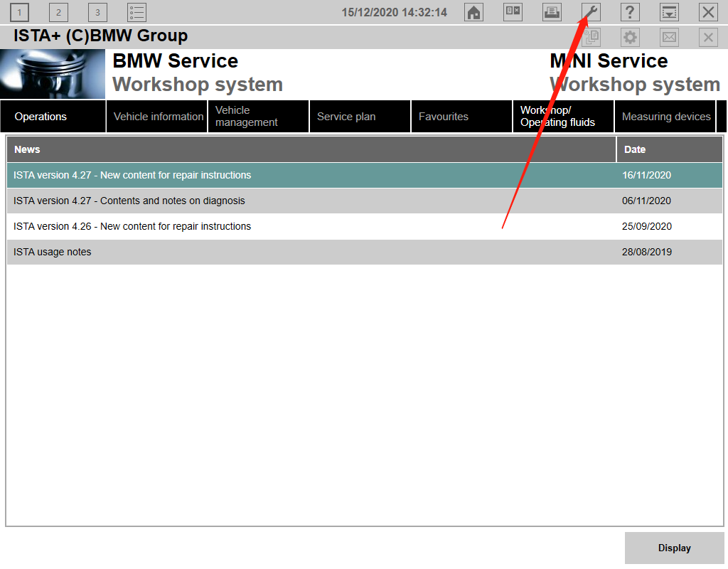Go to the home start screen
The image size is (728, 569).
point(473,12)
